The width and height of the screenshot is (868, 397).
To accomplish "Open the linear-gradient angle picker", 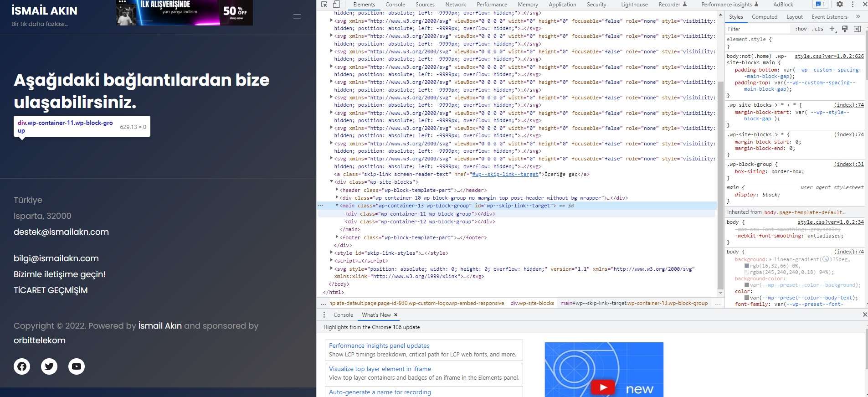I will coord(826,259).
